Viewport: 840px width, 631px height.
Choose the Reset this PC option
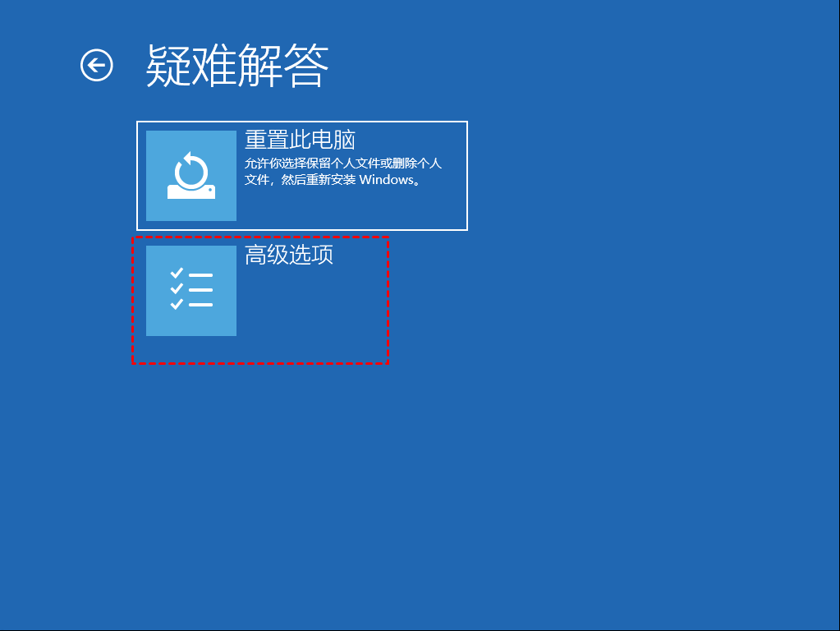coord(302,176)
